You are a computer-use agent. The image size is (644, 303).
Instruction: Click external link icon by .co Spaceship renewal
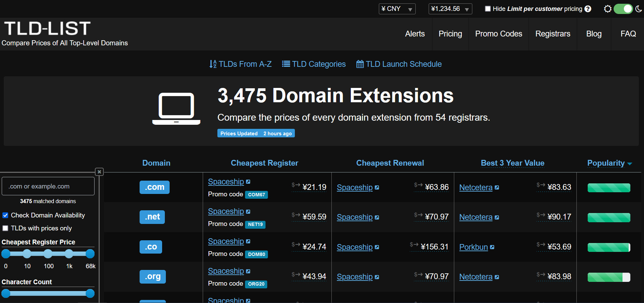point(377,247)
